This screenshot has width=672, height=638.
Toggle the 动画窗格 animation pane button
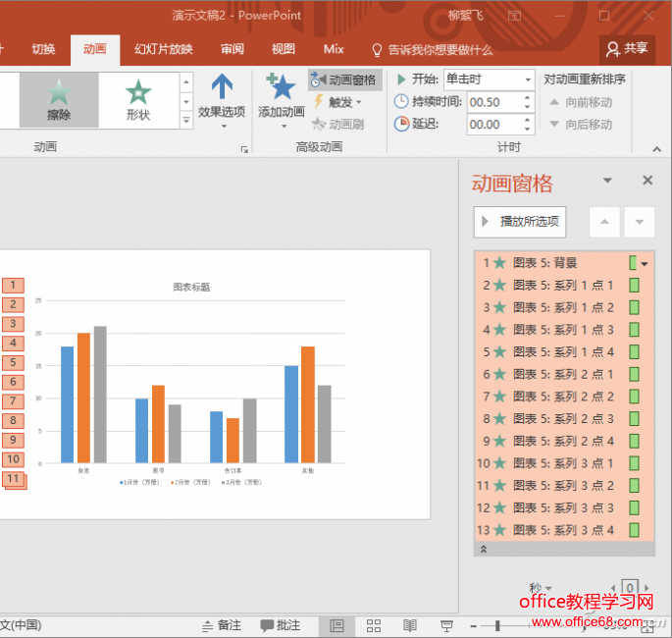coord(344,80)
